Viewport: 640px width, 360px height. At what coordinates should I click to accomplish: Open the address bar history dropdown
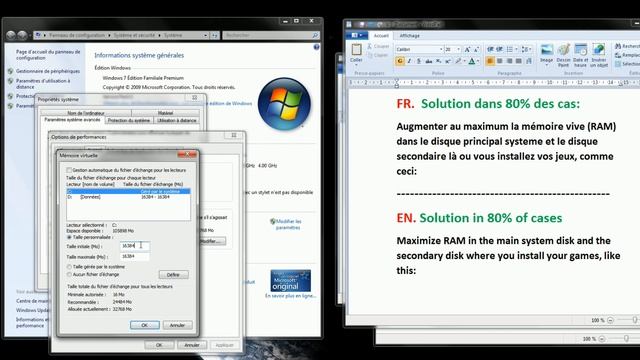(x=205, y=36)
